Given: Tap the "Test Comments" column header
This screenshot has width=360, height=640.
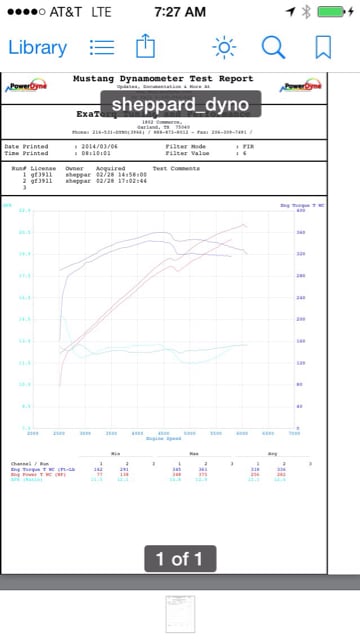Looking at the screenshot, I should (x=176, y=169).
